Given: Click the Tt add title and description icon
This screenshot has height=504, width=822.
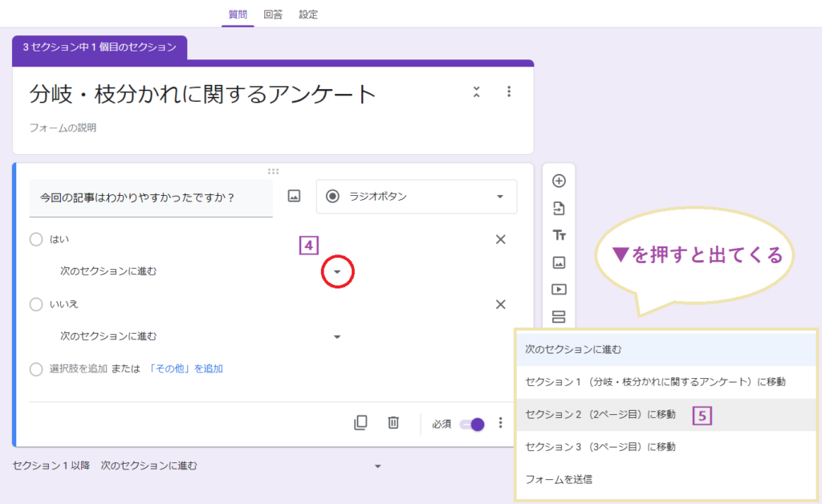Looking at the screenshot, I should tap(559, 236).
